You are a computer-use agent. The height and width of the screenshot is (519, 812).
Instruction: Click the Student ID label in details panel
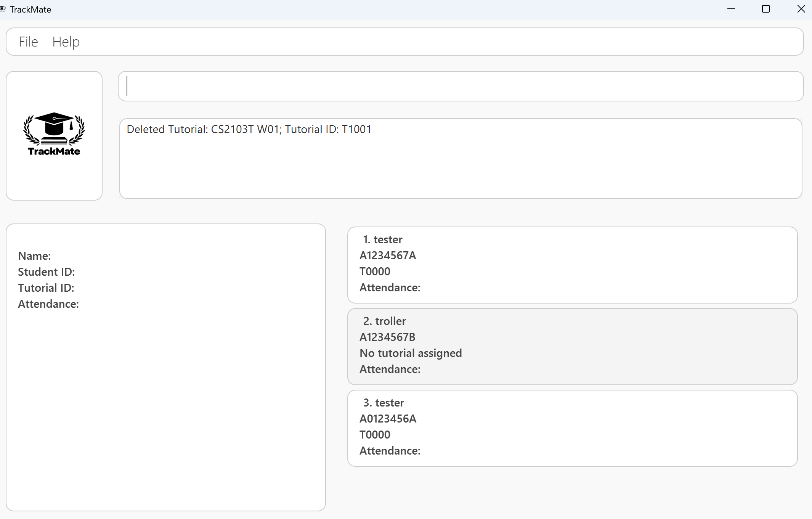click(x=46, y=272)
